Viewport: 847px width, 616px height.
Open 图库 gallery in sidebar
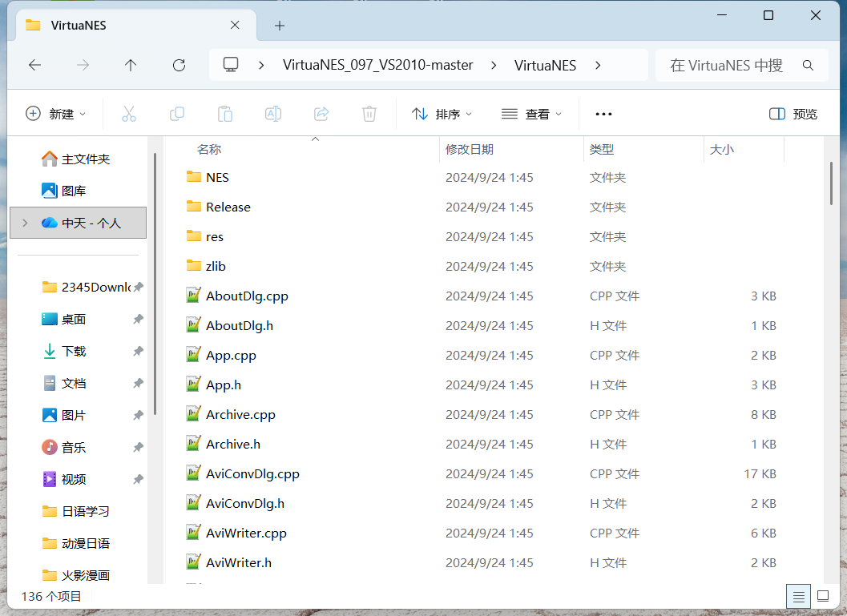point(64,191)
